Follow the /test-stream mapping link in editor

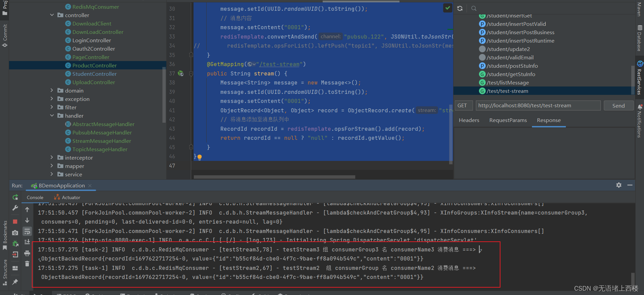[279, 64]
